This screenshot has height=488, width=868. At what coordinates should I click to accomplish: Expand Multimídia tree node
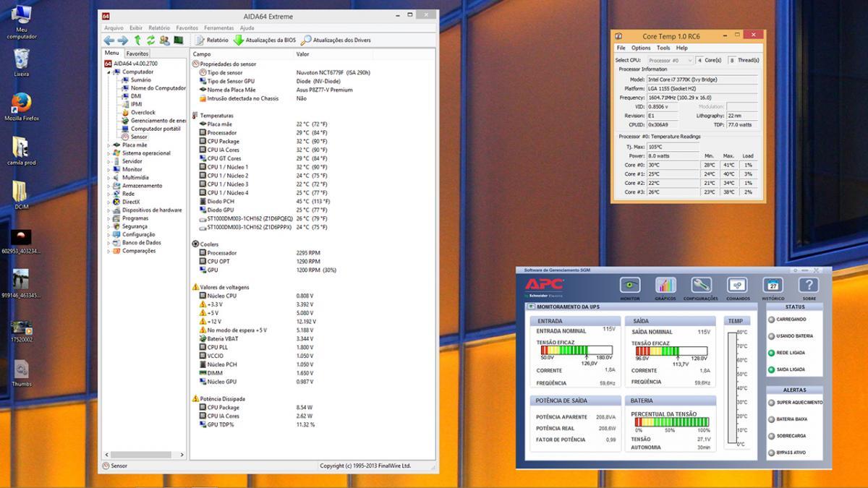pyautogui.click(x=109, y=178)
